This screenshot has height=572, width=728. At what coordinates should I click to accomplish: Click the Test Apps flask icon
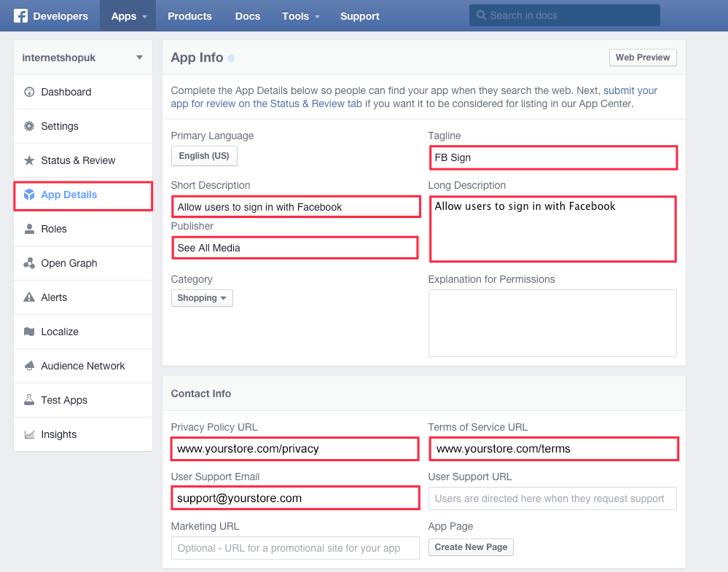point(29,400)
